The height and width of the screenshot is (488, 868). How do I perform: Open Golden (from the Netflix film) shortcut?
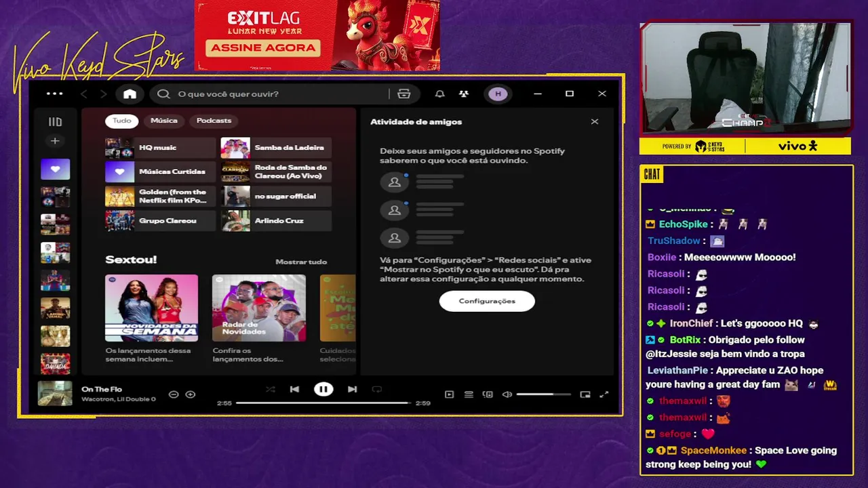tap(160, 197)
